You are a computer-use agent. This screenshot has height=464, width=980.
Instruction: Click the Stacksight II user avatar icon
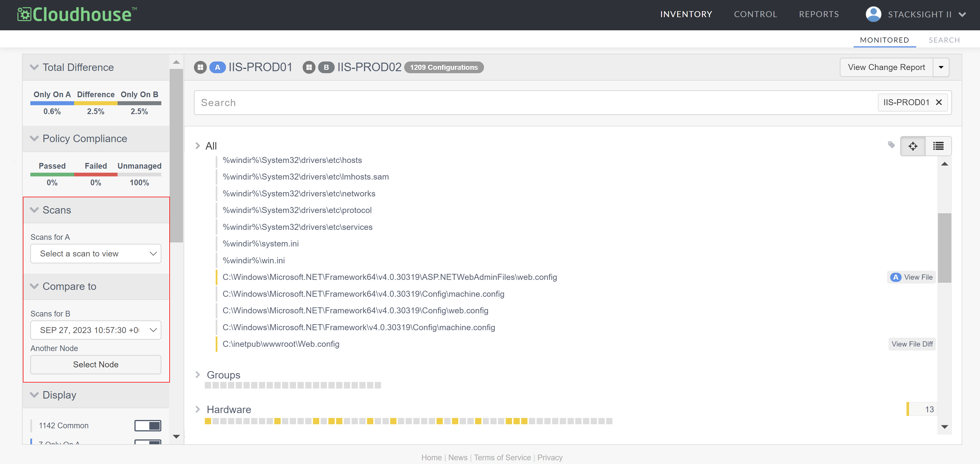(873, 15)
